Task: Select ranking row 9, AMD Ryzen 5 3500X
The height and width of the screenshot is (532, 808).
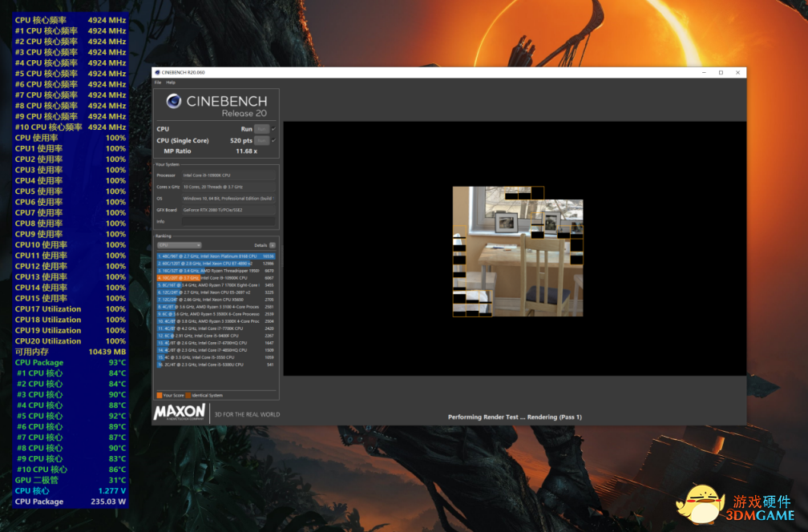Action: [x=216, y=313]
